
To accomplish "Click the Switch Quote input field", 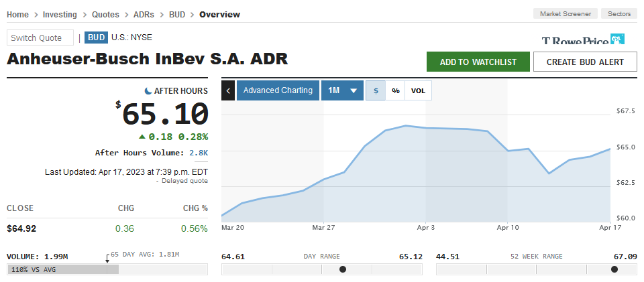I will click(x=40, y=38).
